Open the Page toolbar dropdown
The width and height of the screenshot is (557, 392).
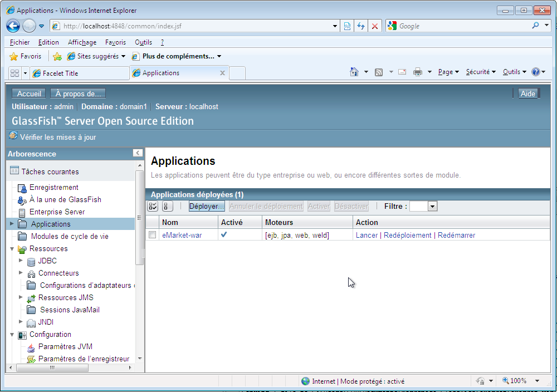point(448,72)
